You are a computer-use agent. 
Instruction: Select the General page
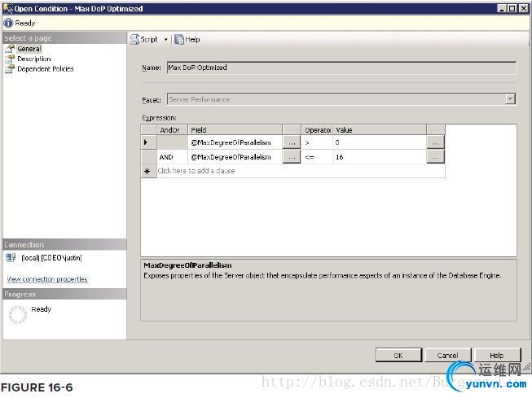click(29, 49)
